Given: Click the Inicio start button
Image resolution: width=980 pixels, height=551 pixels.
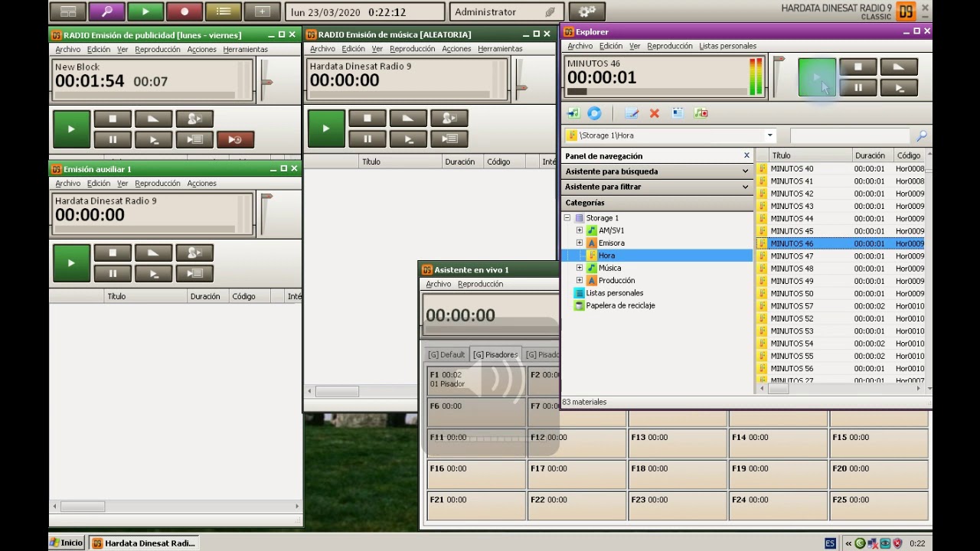Looking at the screenshot, I should (x=67, y=543).
